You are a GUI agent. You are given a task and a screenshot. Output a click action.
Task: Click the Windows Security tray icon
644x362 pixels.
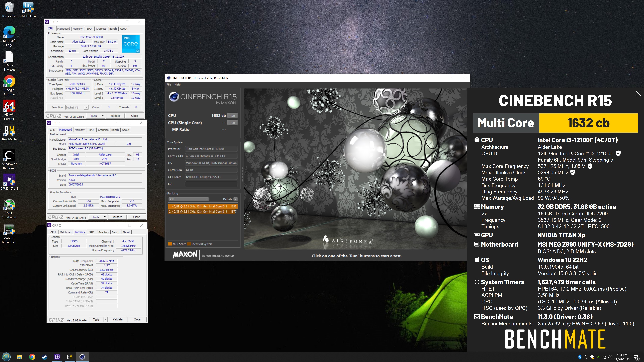coord(592,357)
